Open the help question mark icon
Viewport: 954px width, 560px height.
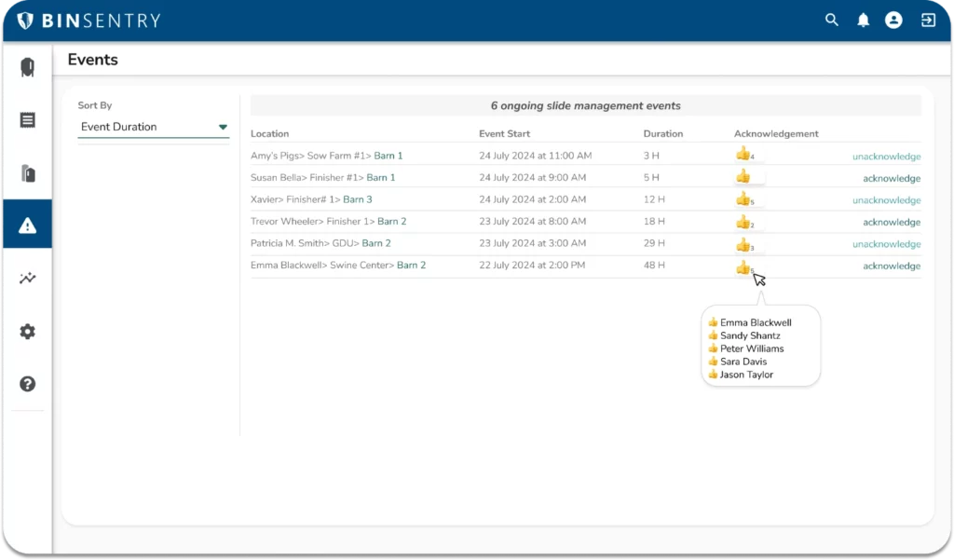27,384
